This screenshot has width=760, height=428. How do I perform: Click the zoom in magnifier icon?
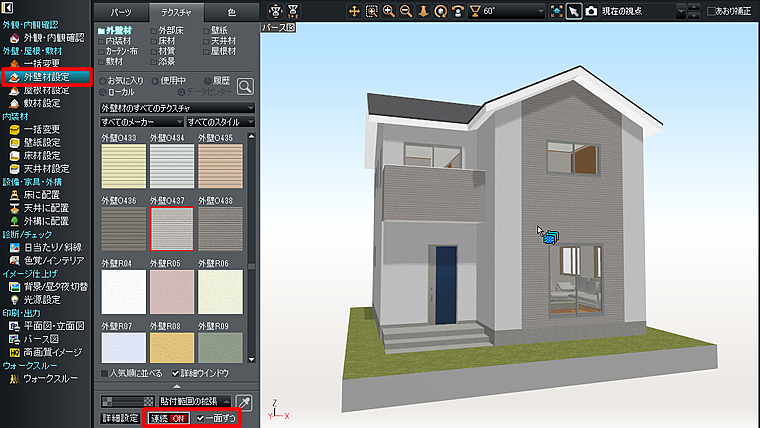point(389,11)
